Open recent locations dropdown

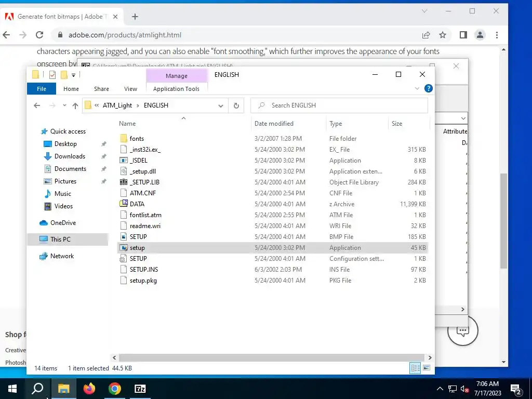point(64,105)
